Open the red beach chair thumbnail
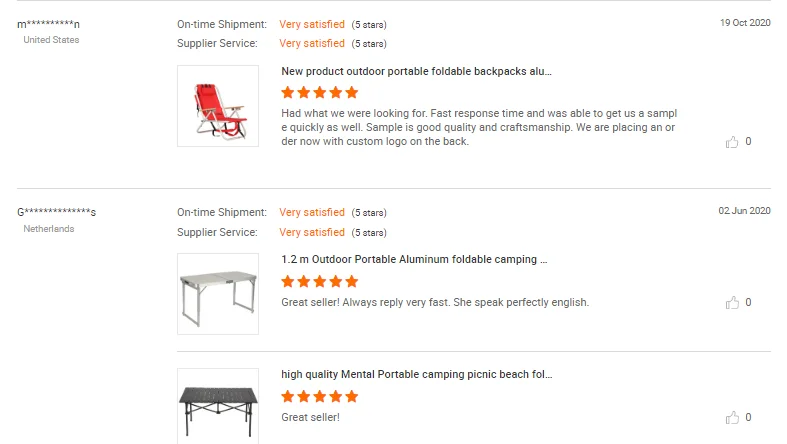787x444 pixels. point(218,106)
